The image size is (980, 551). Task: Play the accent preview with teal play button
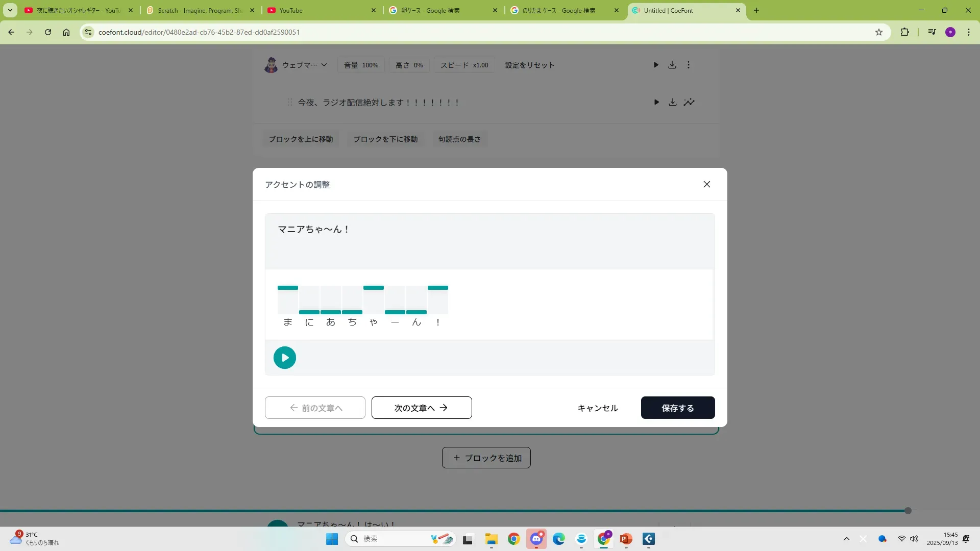[x=284, y=358]
